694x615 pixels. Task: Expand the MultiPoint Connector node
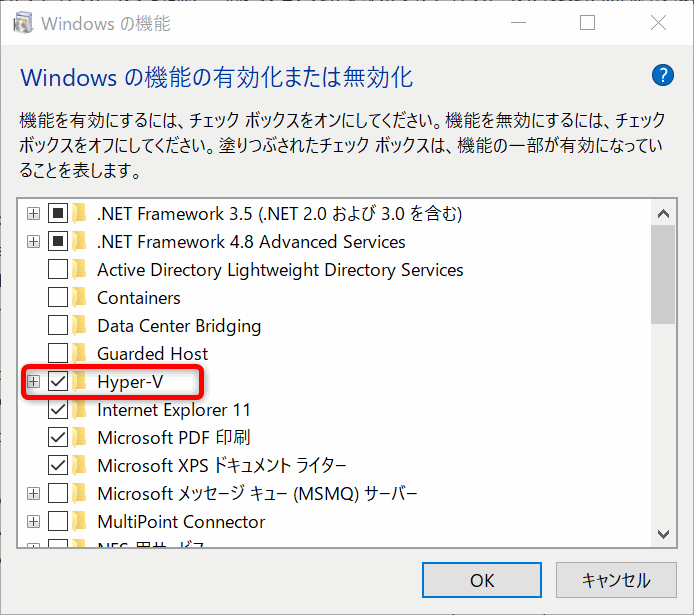point(33,522)
